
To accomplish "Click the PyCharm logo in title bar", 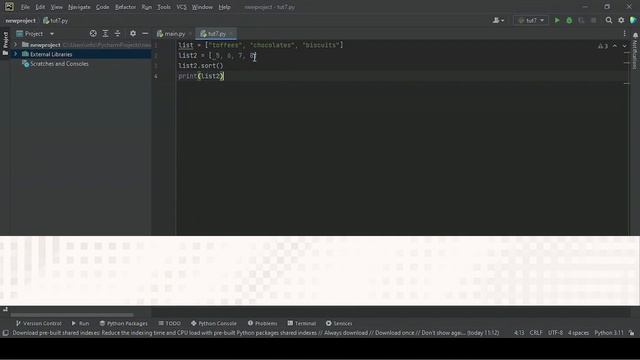I will pos(9,7).
